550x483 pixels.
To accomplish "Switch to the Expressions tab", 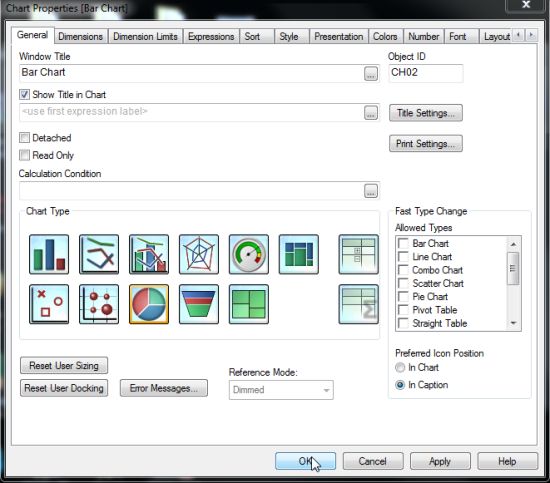I will (x=211, y=36).
